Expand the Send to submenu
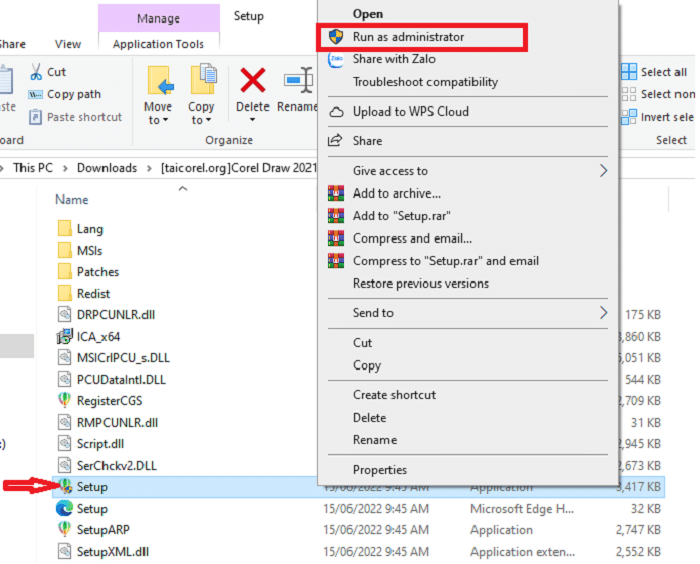The image size is (700, 564). click(603, 313)
